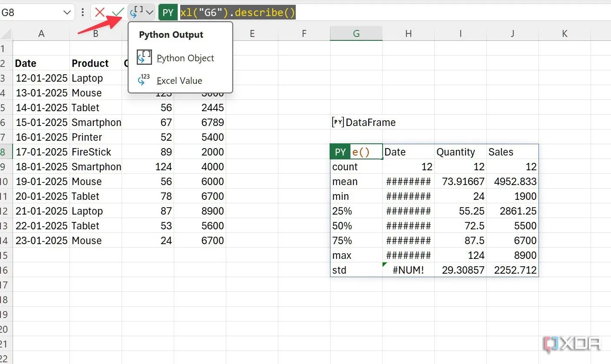This screenshot has width=611, height=364.
Task: Select 75% Quantity value 87.5
Action: [x=460, y=240]
